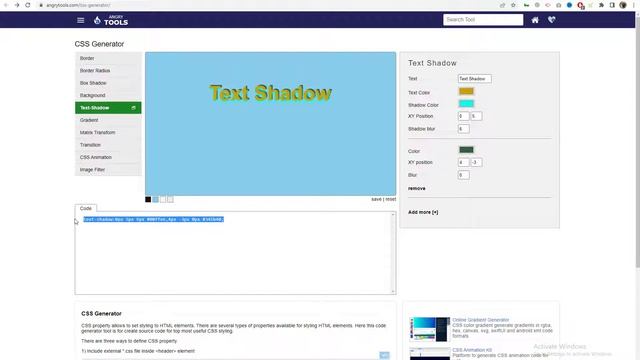Reload the page with browser refresh icon
The height and width of the screenshot is (360, 640).
(28, 5)
